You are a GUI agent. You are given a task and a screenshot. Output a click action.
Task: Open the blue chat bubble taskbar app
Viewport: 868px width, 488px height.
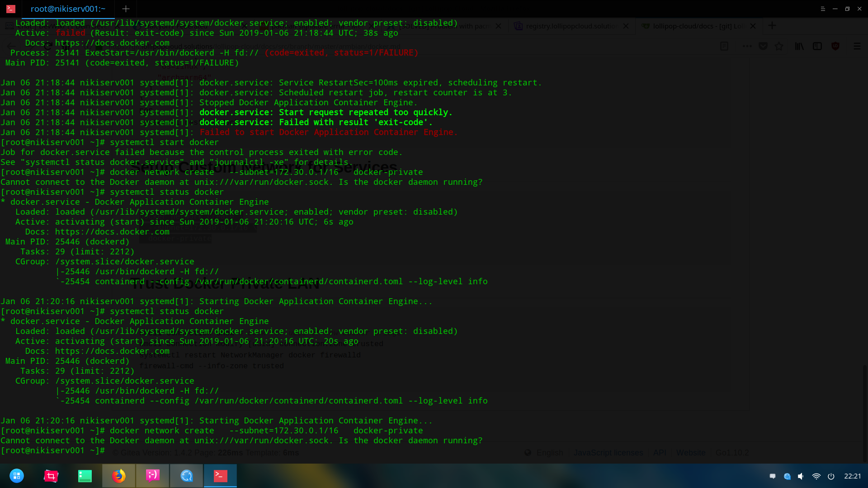(187, 476)
